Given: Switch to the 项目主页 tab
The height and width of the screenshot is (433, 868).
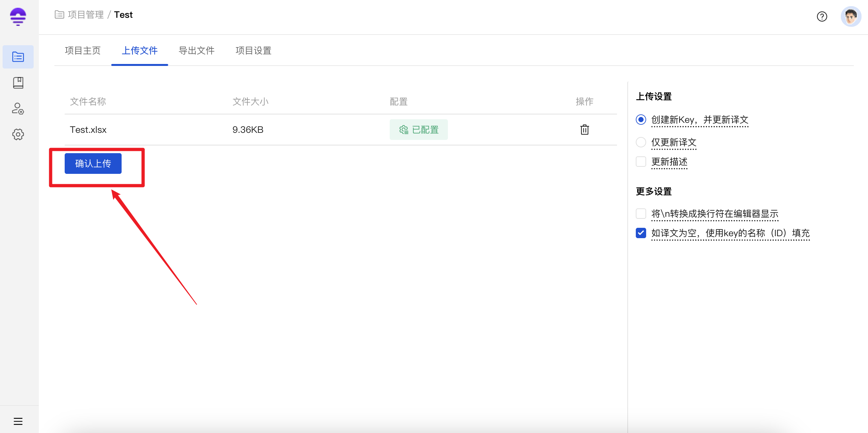Looking at the screenshot, I should point(82,50).
